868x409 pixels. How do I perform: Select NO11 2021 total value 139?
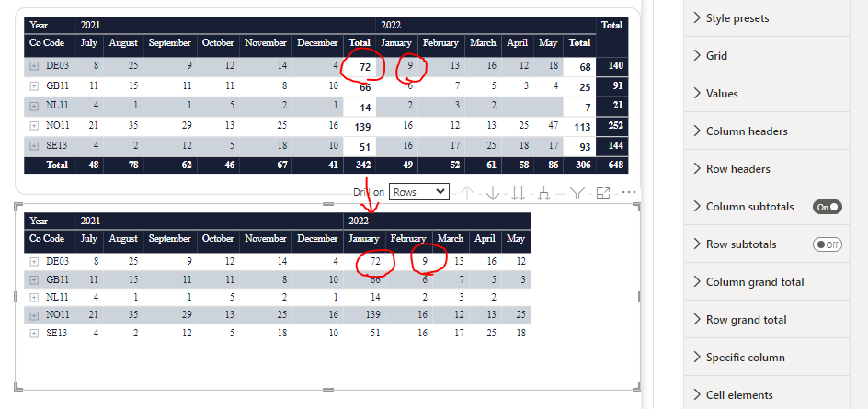(362, 127)
